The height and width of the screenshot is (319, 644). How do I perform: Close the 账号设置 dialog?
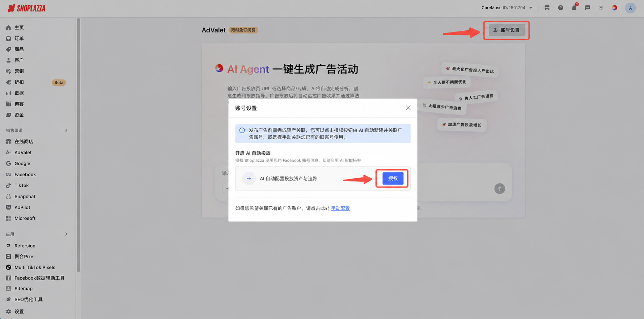pos(408,108)
